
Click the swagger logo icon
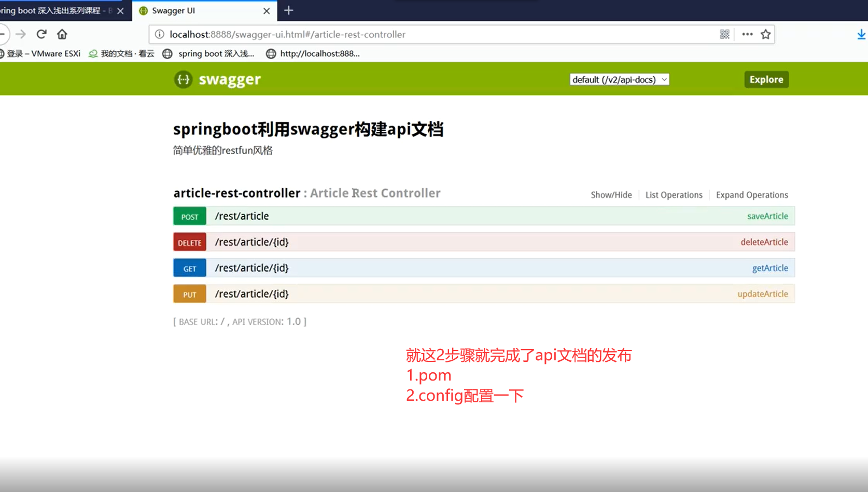(x=183, y=79)
